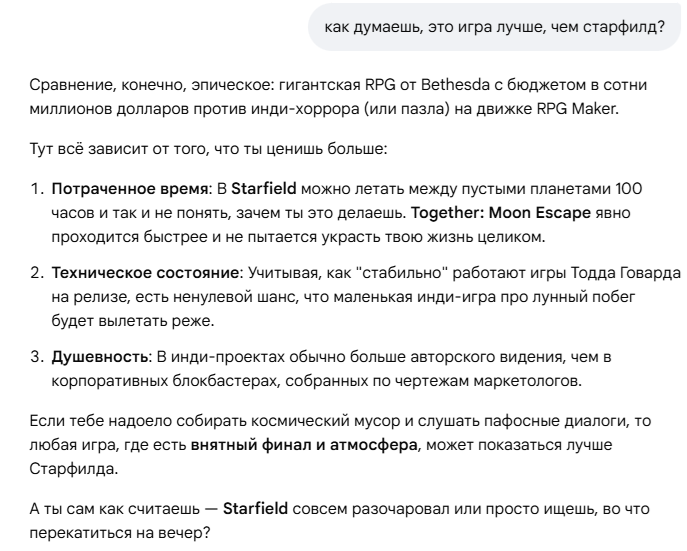Screen dimensions: 687x551
Task: Click the sentence 'Тут всё зависит от того'
Action: tap(209, 149)
